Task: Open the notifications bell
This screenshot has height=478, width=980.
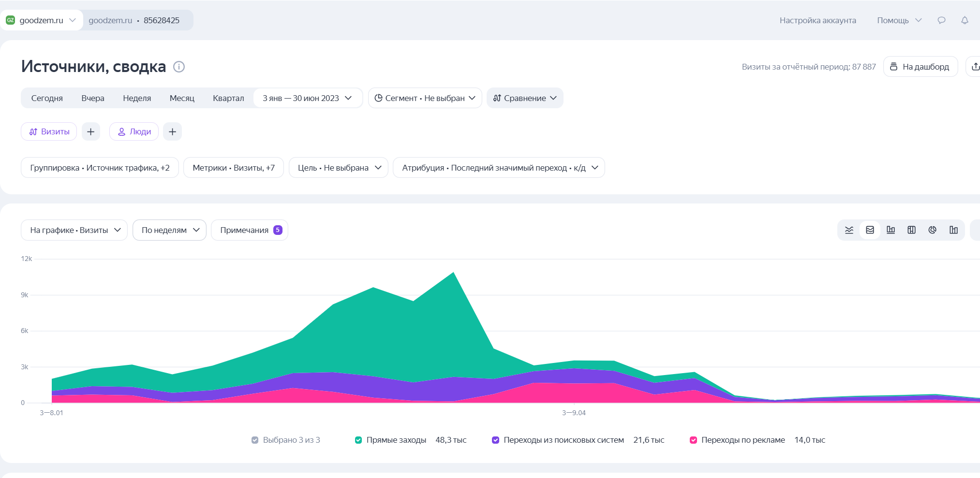Action: (x=965, y=20)
